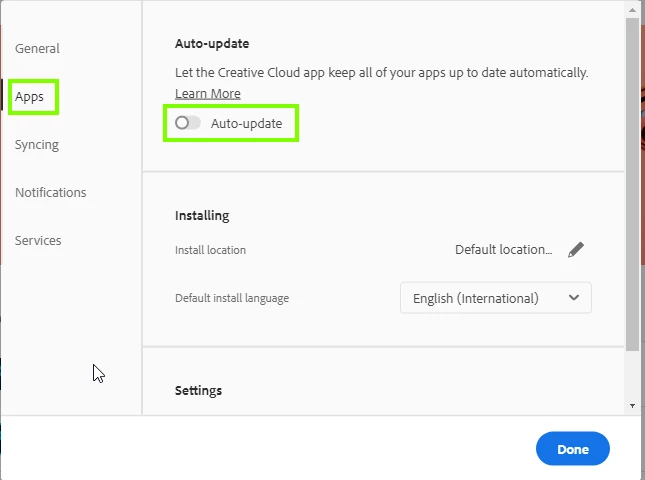
Task: Click the vertical scrollbar thumb
Action: (632, 184)
